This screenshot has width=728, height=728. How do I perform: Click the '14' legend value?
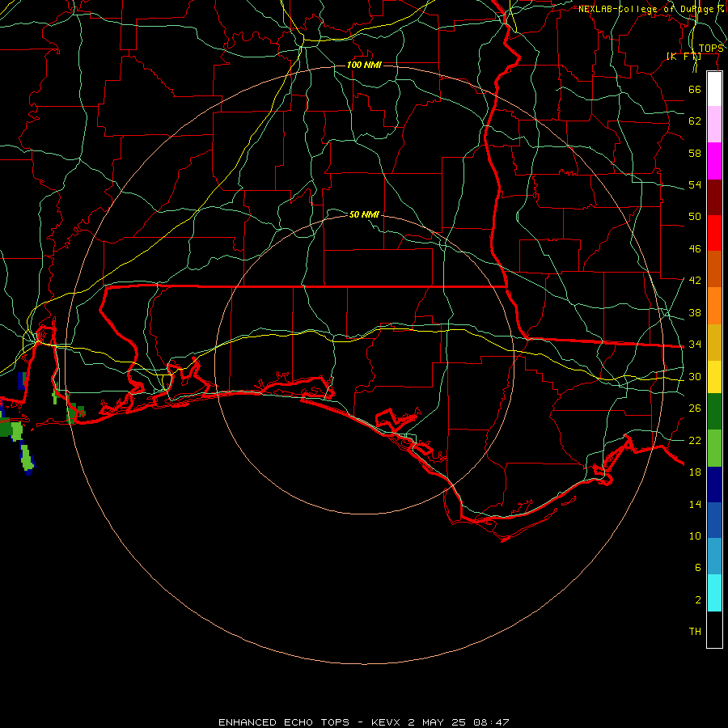695,504
